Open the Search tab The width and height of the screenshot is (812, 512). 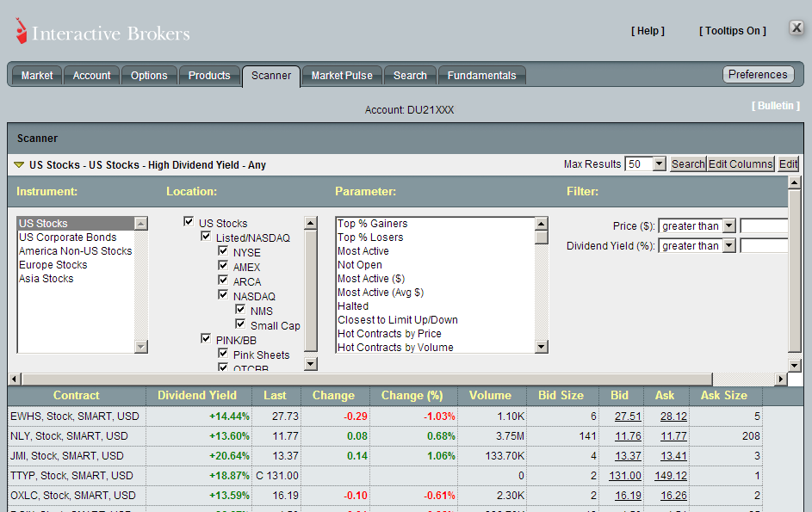(x=410, y=76)
